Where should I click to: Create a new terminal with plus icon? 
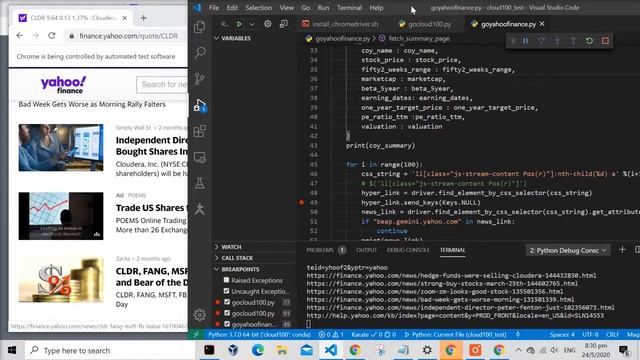coord(622,250)
